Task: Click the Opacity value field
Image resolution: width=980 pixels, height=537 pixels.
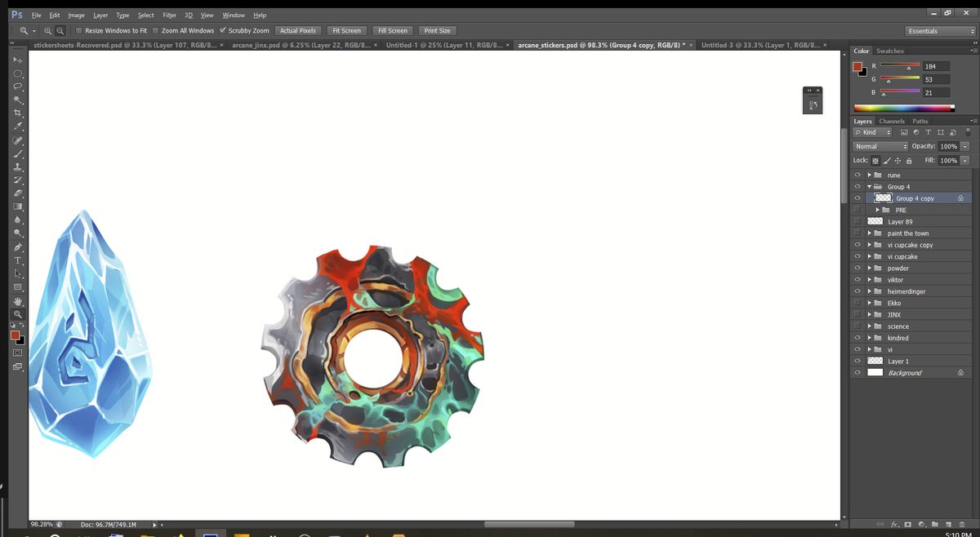Action: [948, 146]
